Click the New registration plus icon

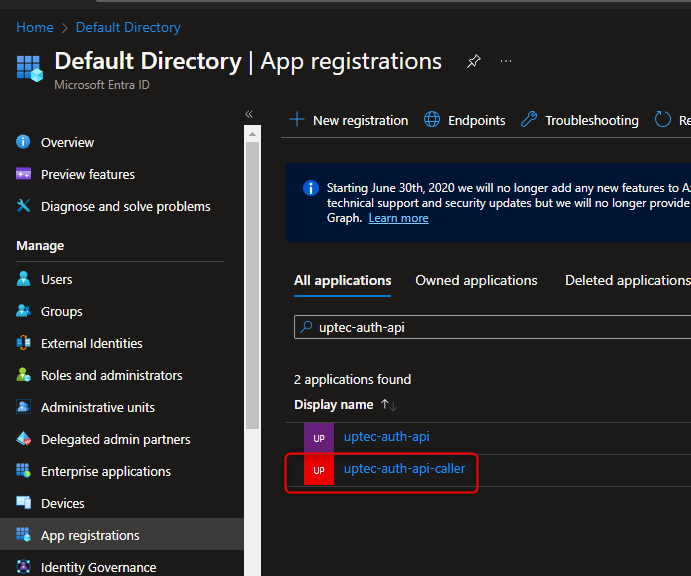pos(297,120)
